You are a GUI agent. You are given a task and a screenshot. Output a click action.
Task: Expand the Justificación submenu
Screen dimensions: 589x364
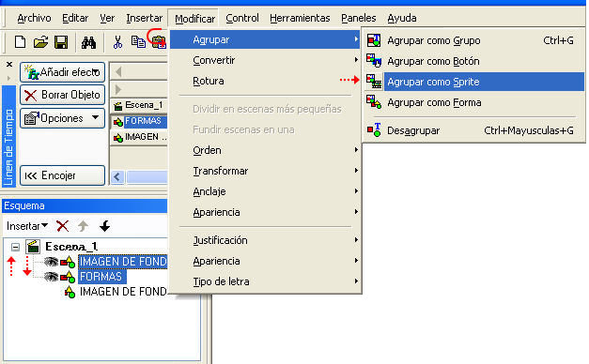click(266, 240)
